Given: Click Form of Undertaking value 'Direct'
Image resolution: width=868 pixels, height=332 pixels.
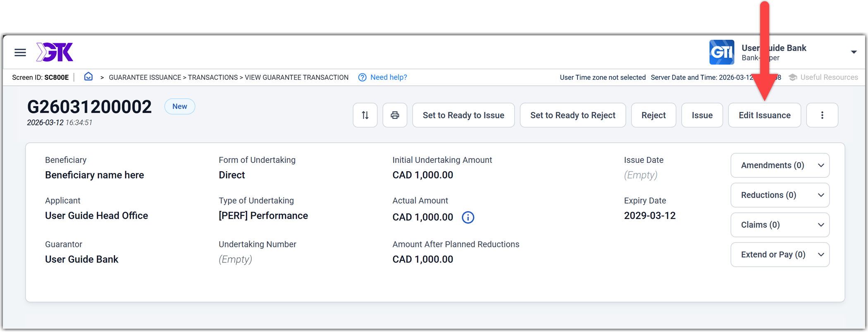Looking at the screenshot, I should 232,175.
